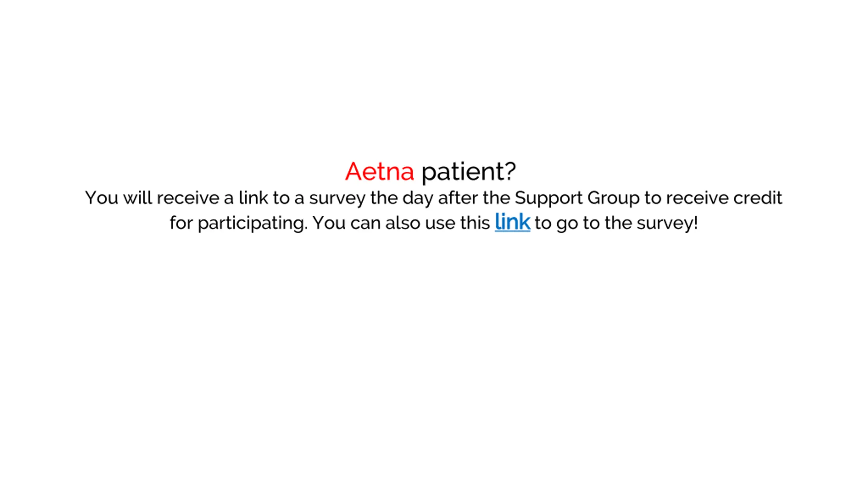Click the word survey! at sentence end
The image size is (868, 488).
click(x=667, y=224)
